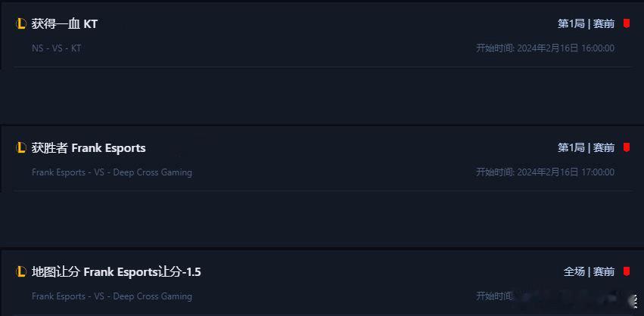Select the Frank Esports matchup under 地图让分
Image resolution: width=644 pixels, height=316 pixels.
(x=112, y=296)
